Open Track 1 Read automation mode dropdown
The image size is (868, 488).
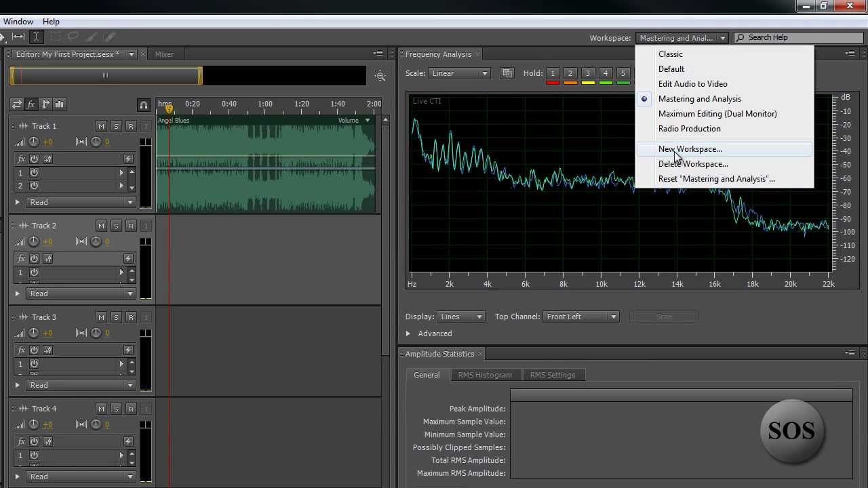81,202
